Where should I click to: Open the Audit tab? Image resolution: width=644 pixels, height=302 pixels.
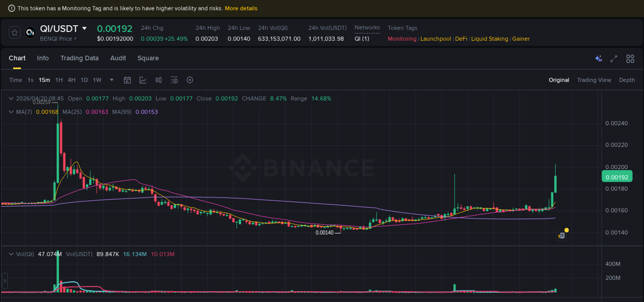pos(118,58)
